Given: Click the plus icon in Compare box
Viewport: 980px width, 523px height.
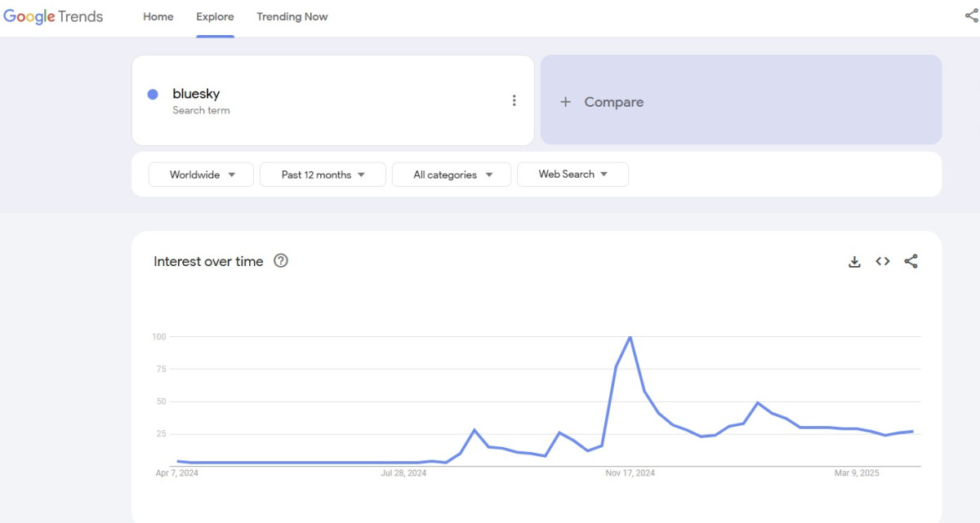Looking at the screenshot, I should coord(565,102).
